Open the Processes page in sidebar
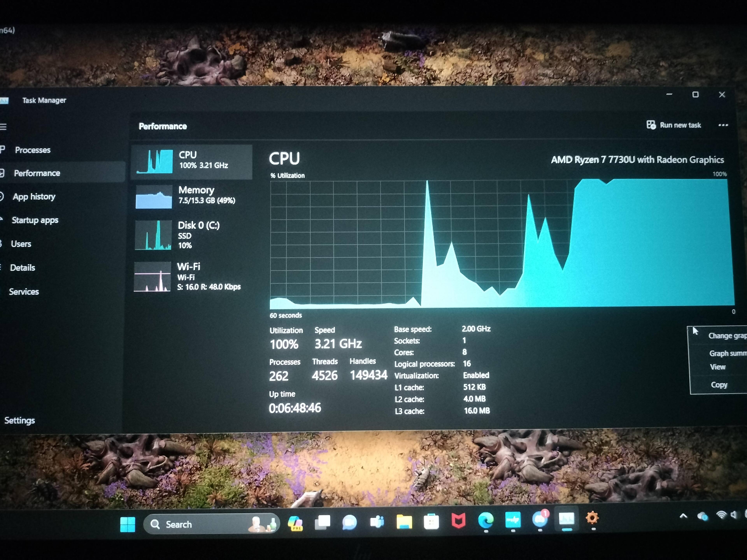 point(32,150)
